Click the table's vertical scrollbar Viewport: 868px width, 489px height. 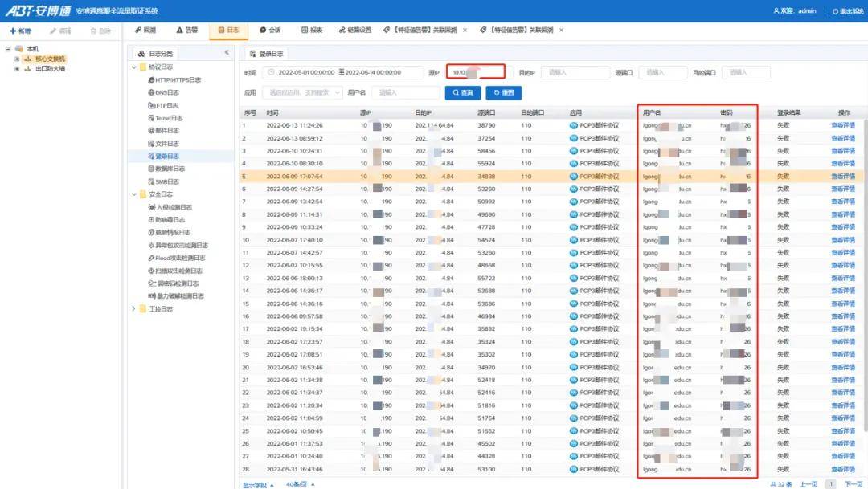pyautogui.click(x=866, y=274)
